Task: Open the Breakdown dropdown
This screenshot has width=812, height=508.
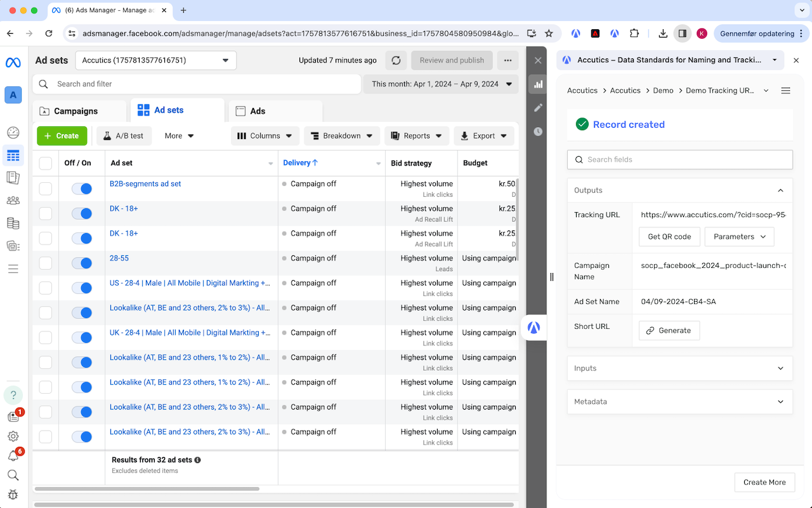Action: [342, 136]
